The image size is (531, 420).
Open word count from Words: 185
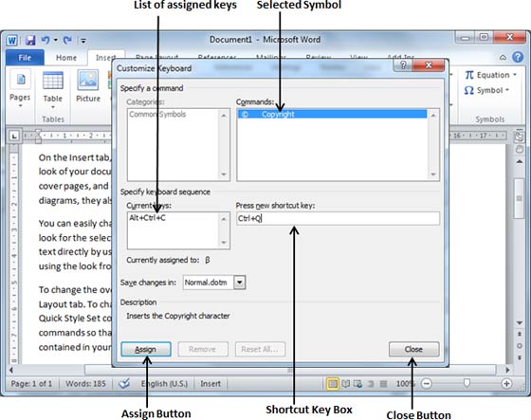click(x=85, y=384)
